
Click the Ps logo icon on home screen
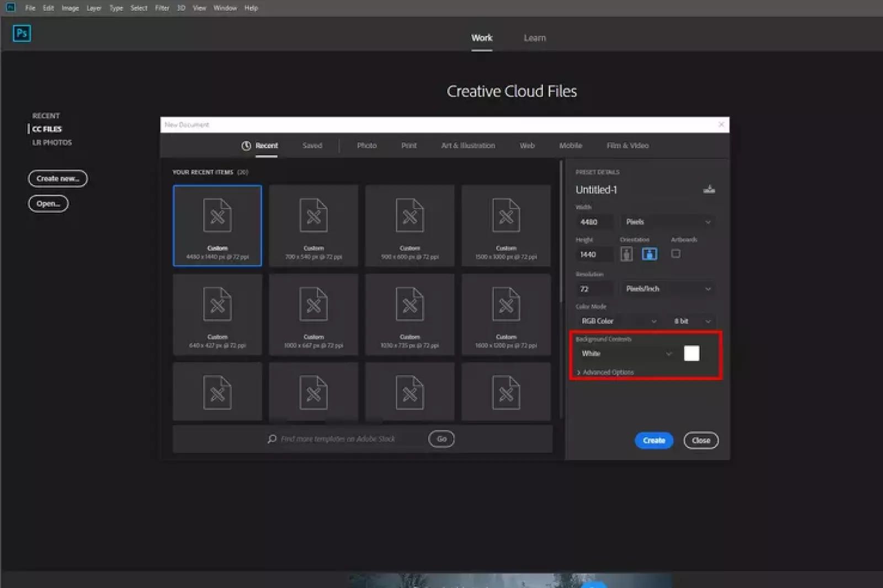coord(22,34)
